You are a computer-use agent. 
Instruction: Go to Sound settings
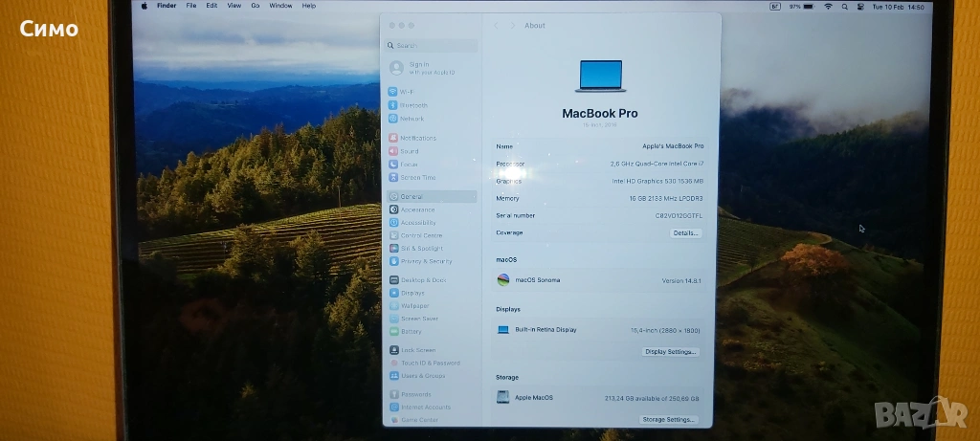(x=410, y=151)
